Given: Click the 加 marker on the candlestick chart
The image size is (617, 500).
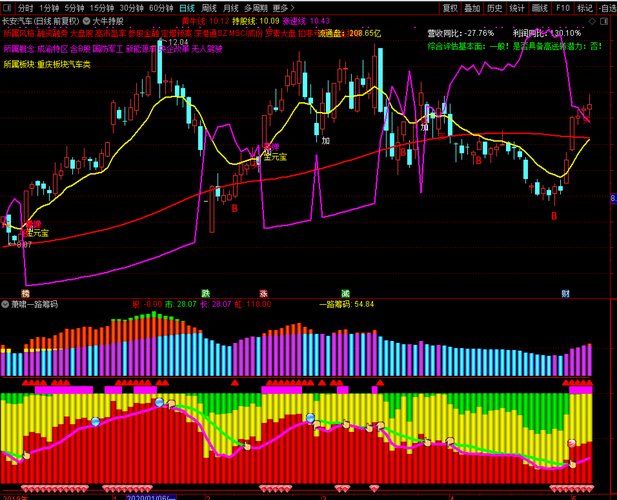Looking at the screenshot, I should (x=326, y=141).
